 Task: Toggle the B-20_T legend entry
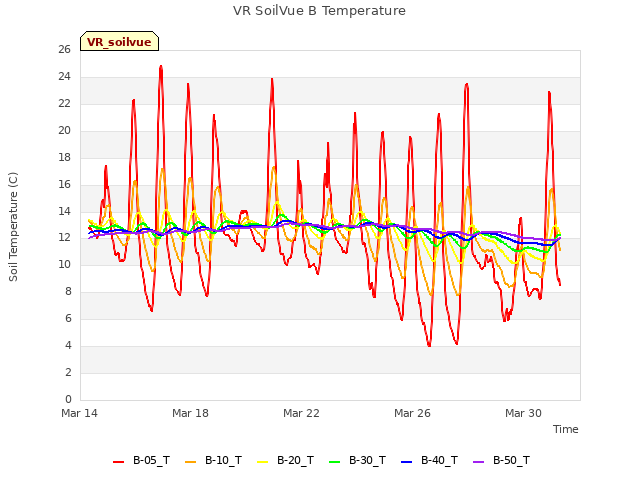285,460
